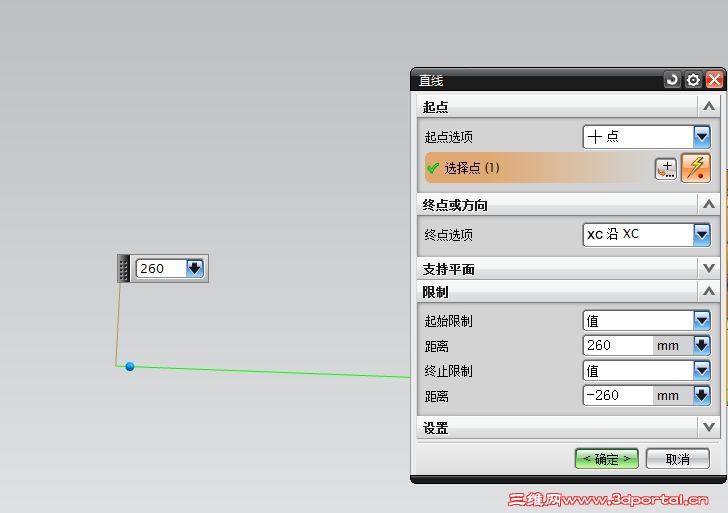The width and height of the screenshot is (728, 513).
Task: Click the 确定 button
Action: coord(606,459)
